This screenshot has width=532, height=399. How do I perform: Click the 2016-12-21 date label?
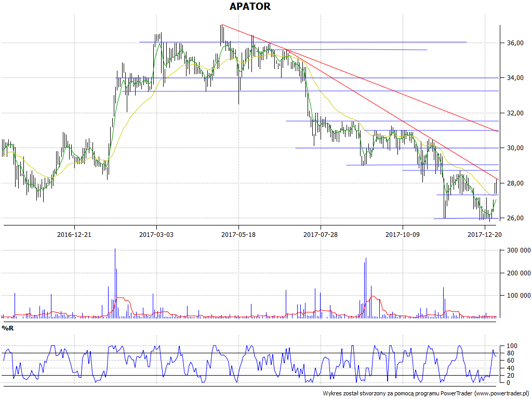pos(74,234)
